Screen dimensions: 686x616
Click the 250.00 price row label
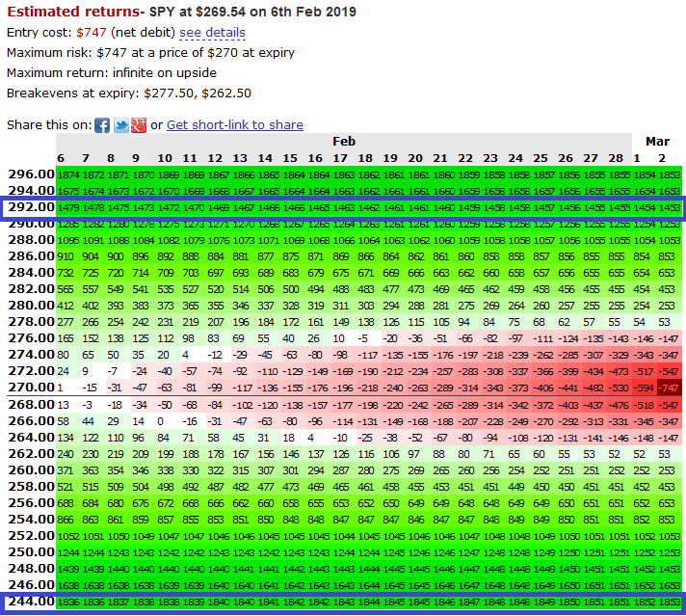tap(31, 552)
